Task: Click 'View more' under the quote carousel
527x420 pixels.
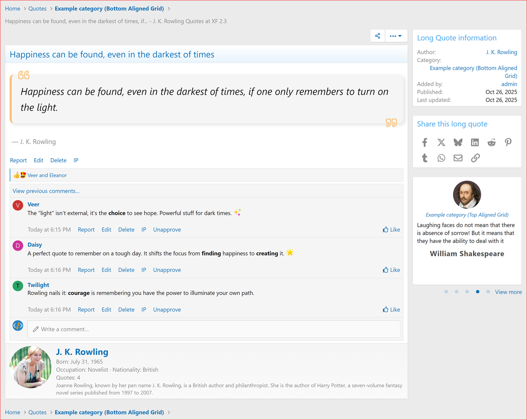Action: 508,292
